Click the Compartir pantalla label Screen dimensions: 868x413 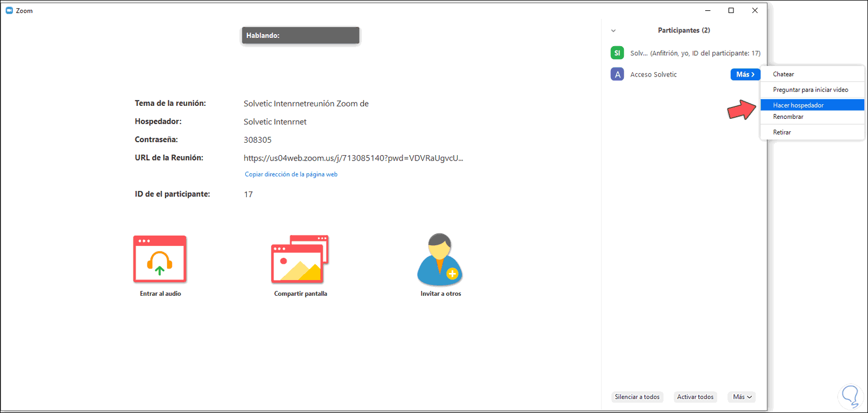pos(301,294)
